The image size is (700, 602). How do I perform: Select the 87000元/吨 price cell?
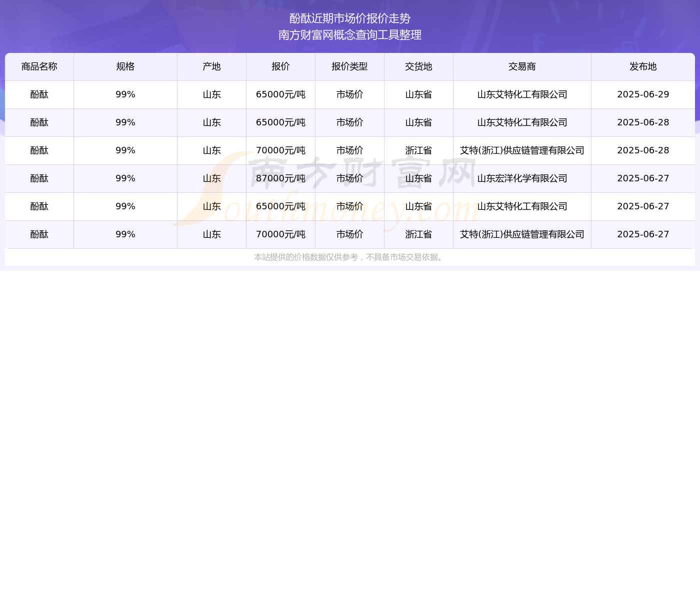tap(281, 179)
